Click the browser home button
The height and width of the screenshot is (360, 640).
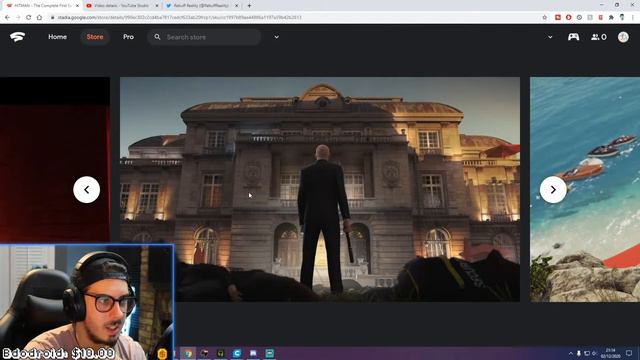pyautogui.click(x=39, y=18)
